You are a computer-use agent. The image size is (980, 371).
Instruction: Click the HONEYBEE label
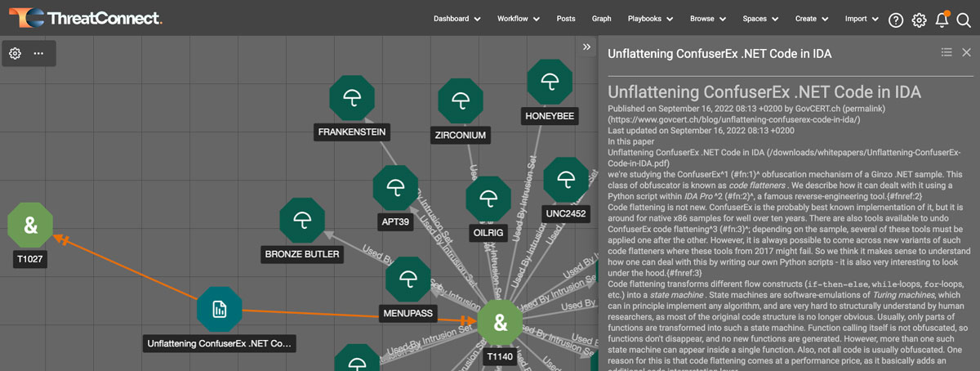550,116
